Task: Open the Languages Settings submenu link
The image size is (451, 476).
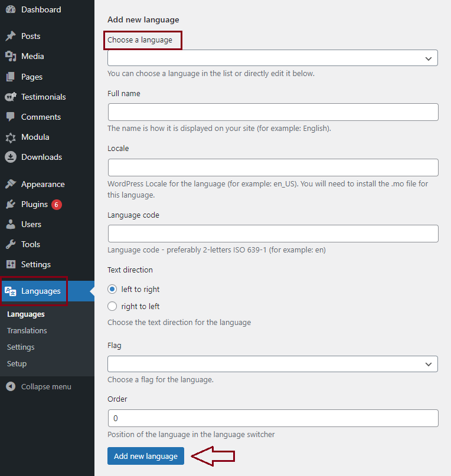Action: [x=21, y=347]
